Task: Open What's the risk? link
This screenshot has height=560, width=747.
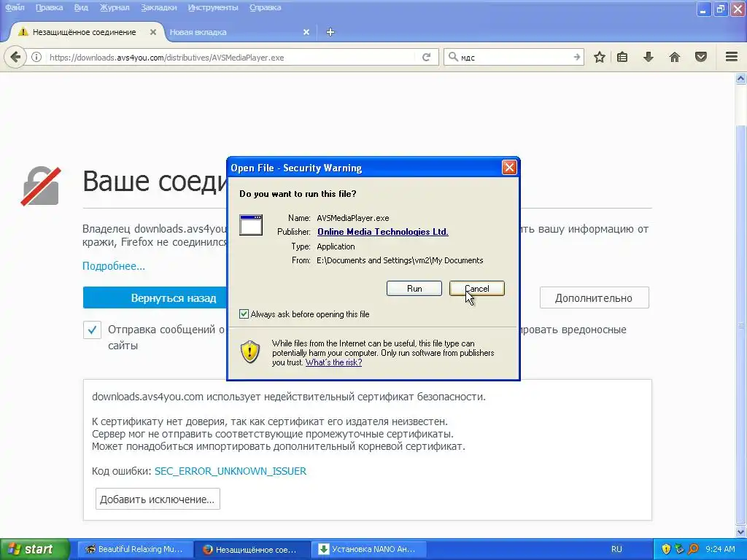Action: pos(333,362)
